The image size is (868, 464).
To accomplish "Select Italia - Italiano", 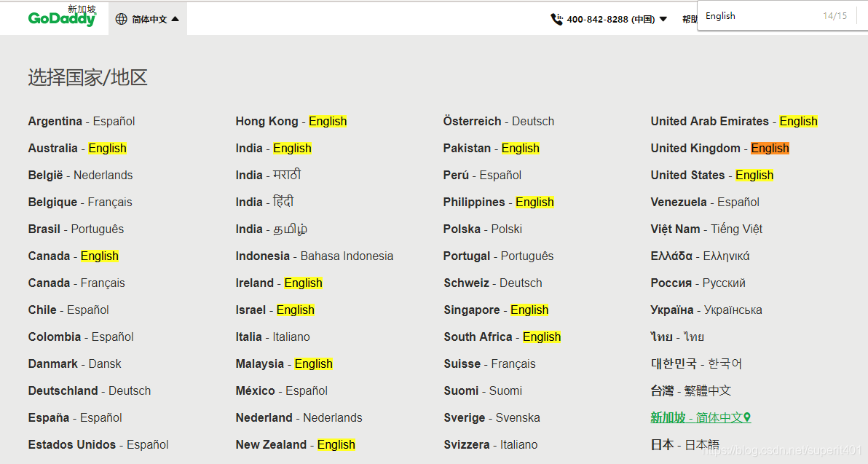I will pyautogui.click(x=273, y=337).
